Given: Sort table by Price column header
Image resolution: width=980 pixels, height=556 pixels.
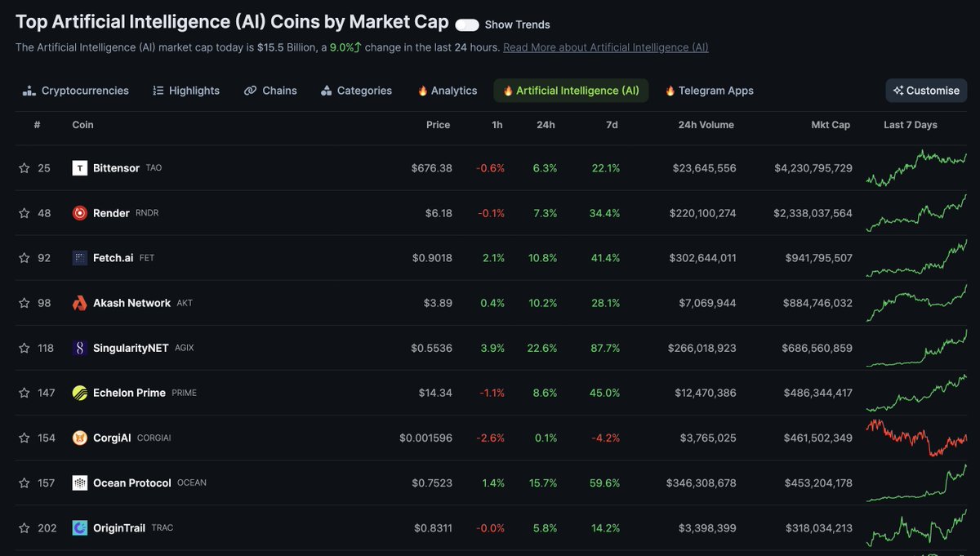Looking at the screenshot, I should [x=439, y=125].
